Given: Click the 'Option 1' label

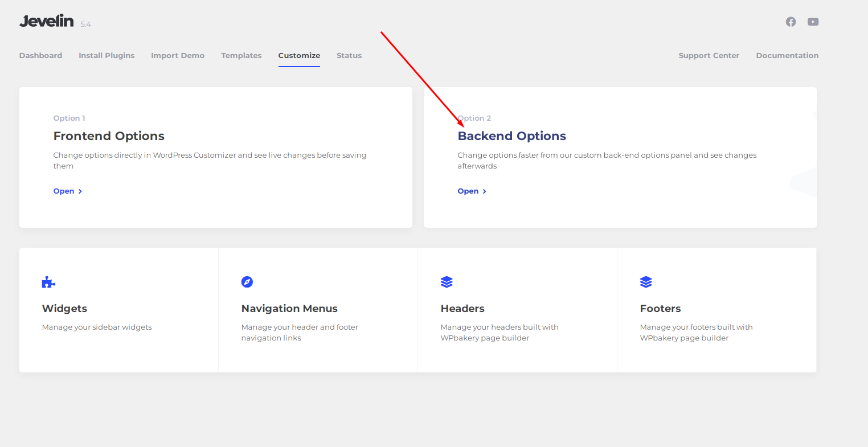Looking at the screenshot, I should pyautogui.click(x=69, y=118).
